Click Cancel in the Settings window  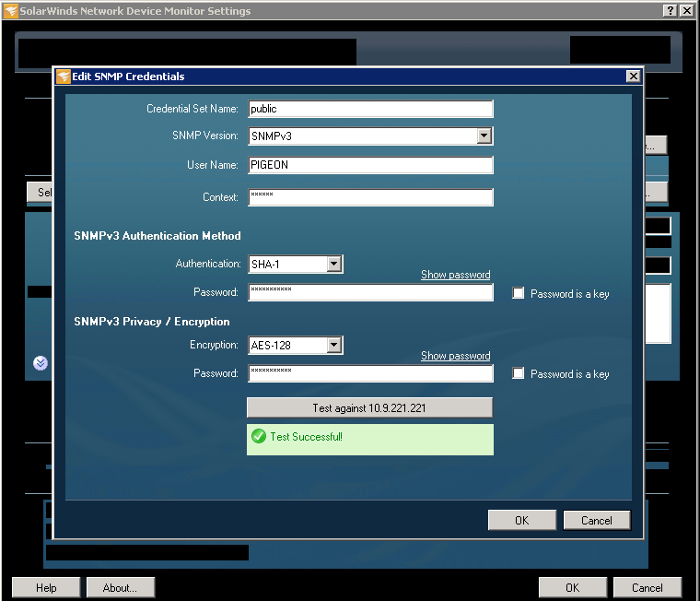coord(647,587)
